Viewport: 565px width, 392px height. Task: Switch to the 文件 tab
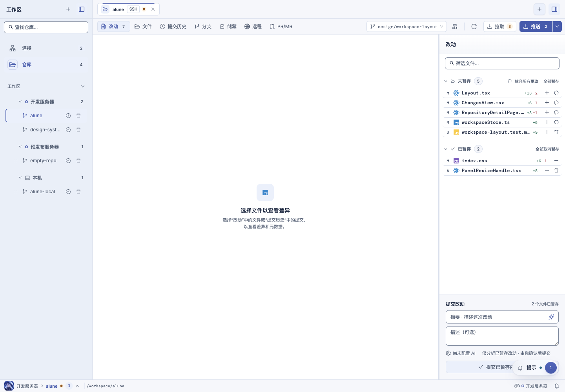click(143, 27)
